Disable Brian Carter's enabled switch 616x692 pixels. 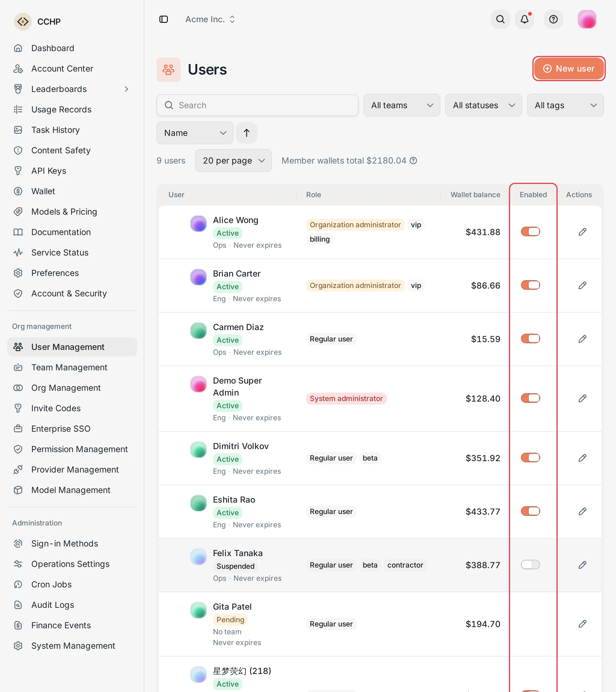point(530,285)
